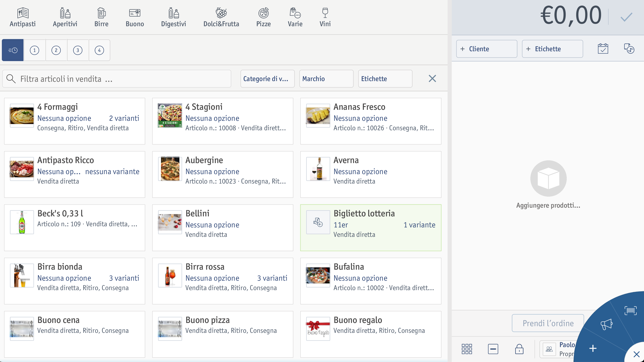Click the '1 variante' text on Biglietto lotteria
644x362 pixels.
click(x=419, y=225)
